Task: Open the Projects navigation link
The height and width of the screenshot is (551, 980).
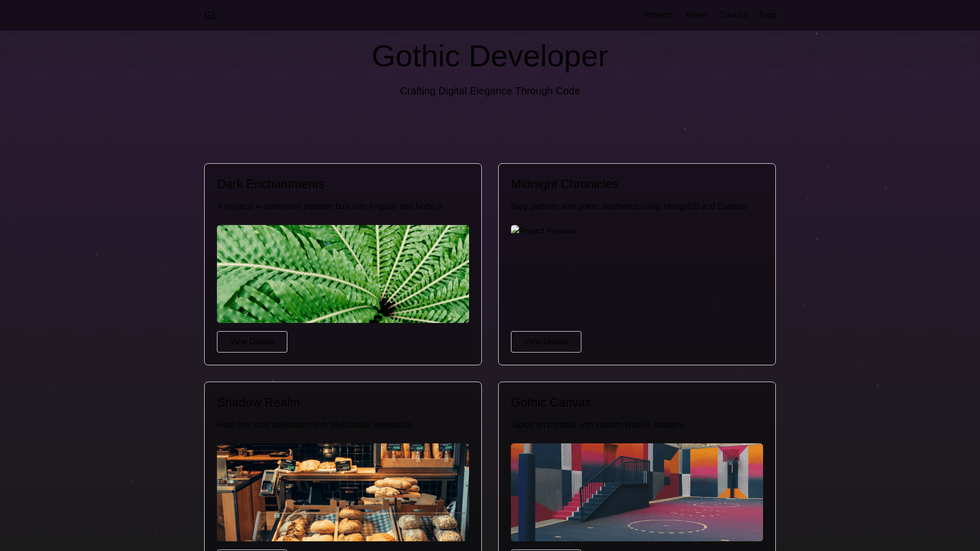Action: [x=658, y=15]
